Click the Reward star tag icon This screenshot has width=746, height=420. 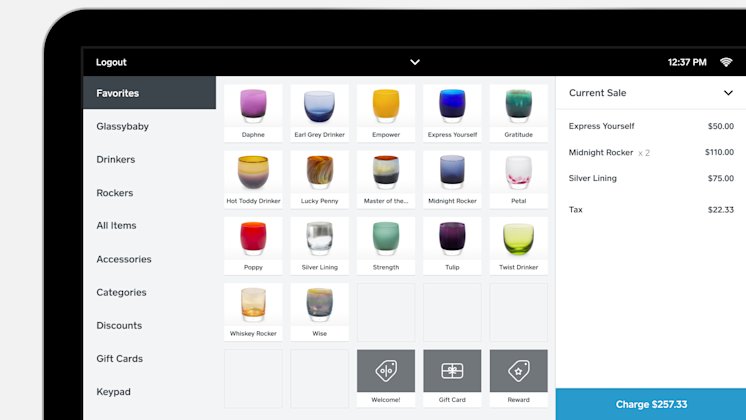pyautogui.click(x=519, y=371)
